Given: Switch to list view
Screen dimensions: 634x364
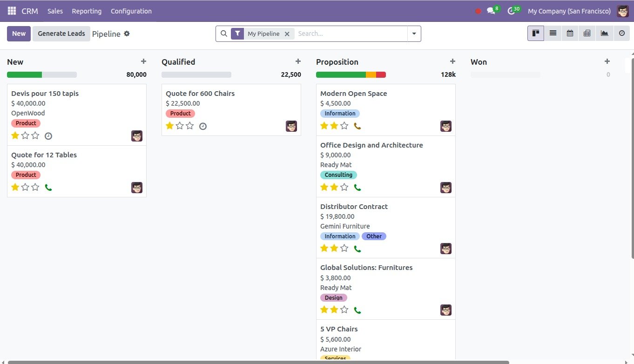Looking at the screenshot, I should click(553, 34).
